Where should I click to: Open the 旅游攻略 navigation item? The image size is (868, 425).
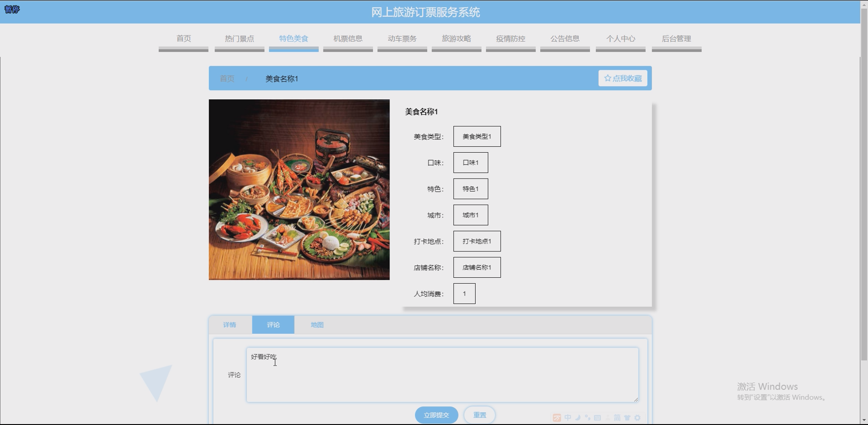pyautogui.click(x=457, y=39)
